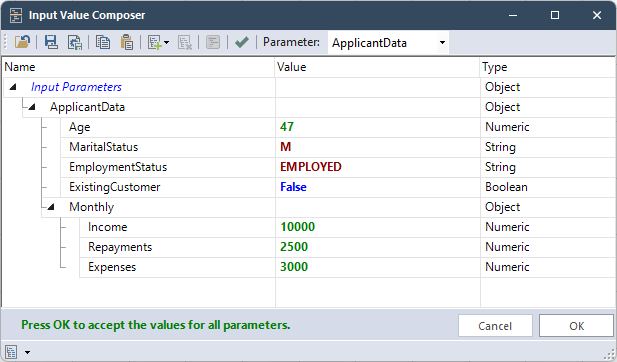Collapse the ApplicantData tree node
The image size is (617, 362).
(32, 107)
